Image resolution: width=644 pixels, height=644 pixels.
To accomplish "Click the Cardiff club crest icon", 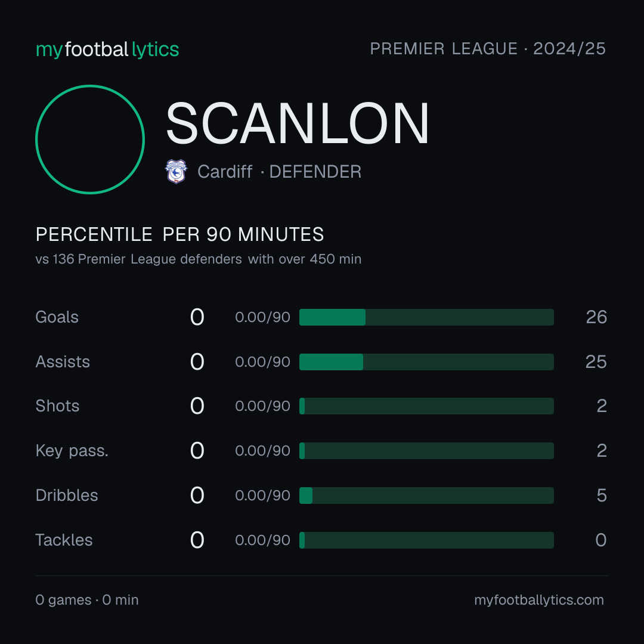I will point(176,171).
